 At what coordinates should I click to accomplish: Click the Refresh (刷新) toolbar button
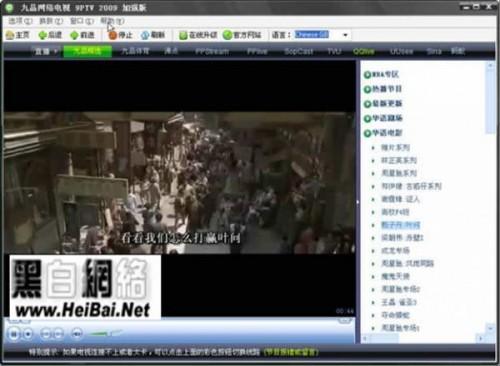click(x=153, y=35)
